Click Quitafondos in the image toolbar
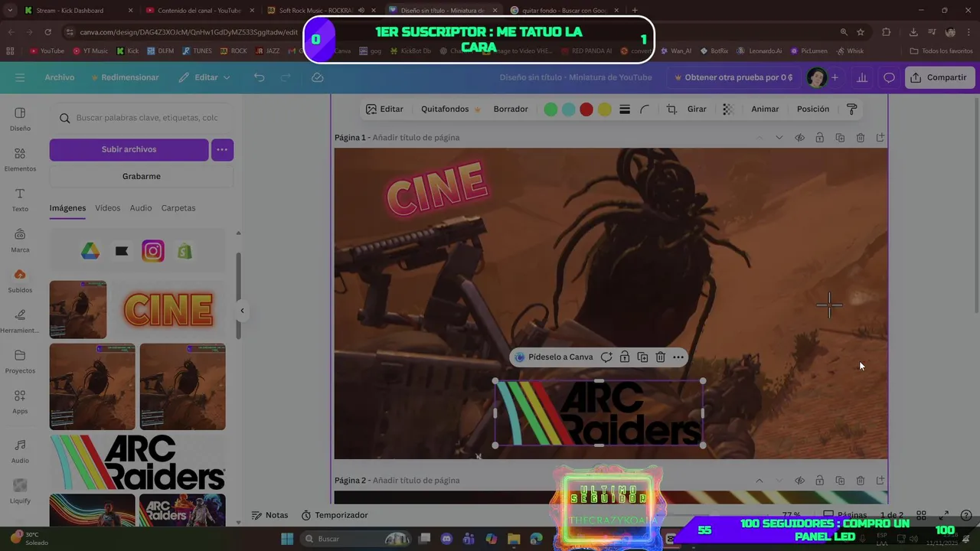 coord(450,109)
